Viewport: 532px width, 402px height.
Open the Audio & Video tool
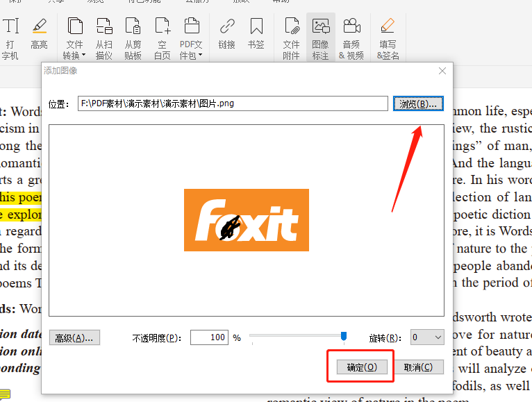tap(351, 38)
